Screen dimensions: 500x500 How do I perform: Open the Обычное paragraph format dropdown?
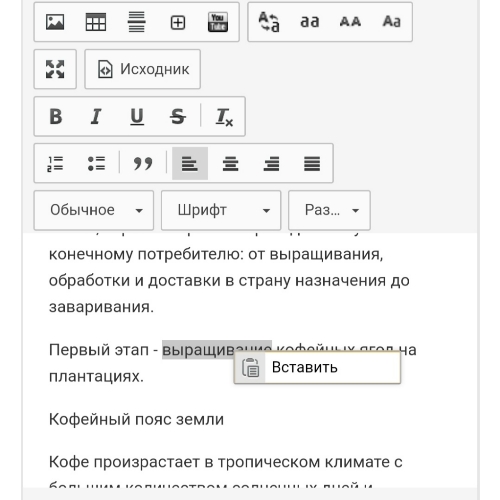[94, 210]
